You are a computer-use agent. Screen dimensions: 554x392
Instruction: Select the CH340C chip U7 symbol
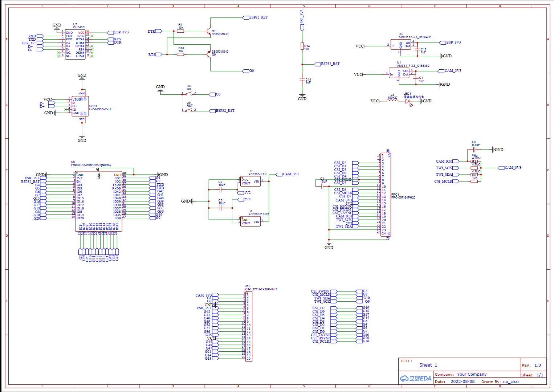pyautogui.click(x=75, y=44)
